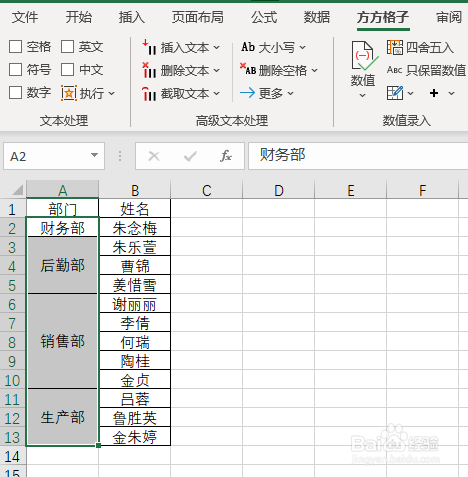Click the fx insert function icon
Image resolution: width=468 pixels, height=477 pixels.
click(226, 156)
